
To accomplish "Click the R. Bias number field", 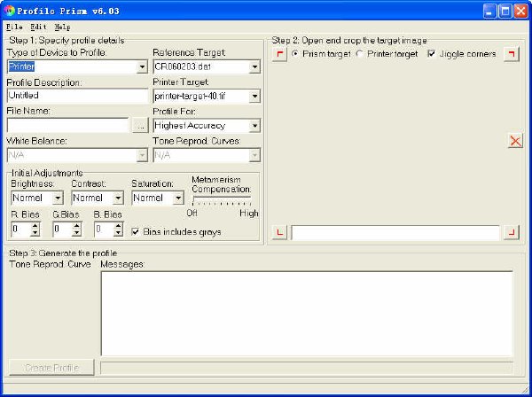I will pos(20,230).
